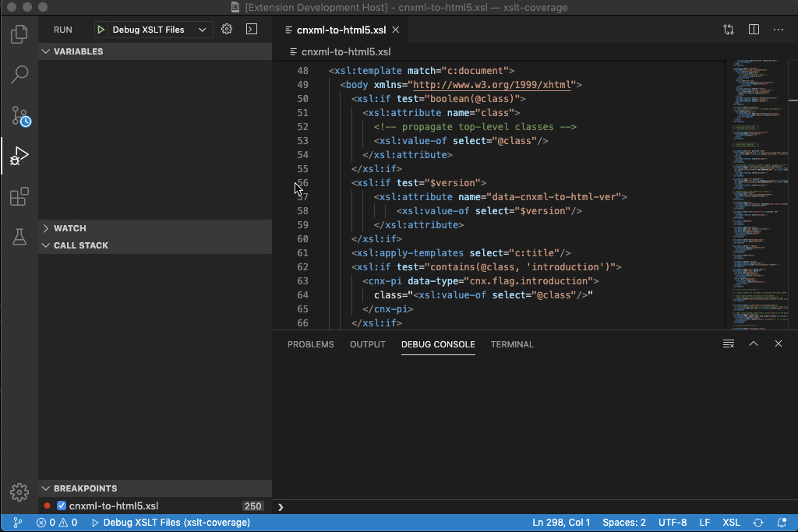Collapse the BREAKPOINTS section
The width and height of the screenshot is (798, 532).
point(46,488)
